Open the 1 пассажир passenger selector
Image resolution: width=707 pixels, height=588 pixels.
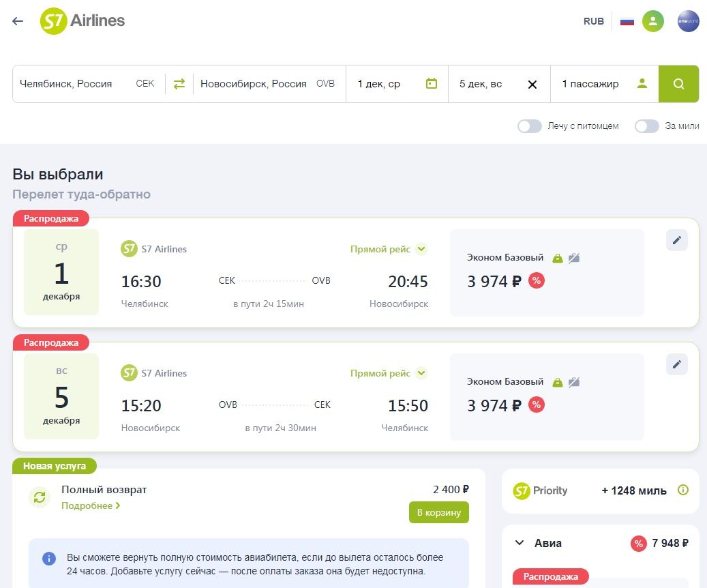point(604,84)
